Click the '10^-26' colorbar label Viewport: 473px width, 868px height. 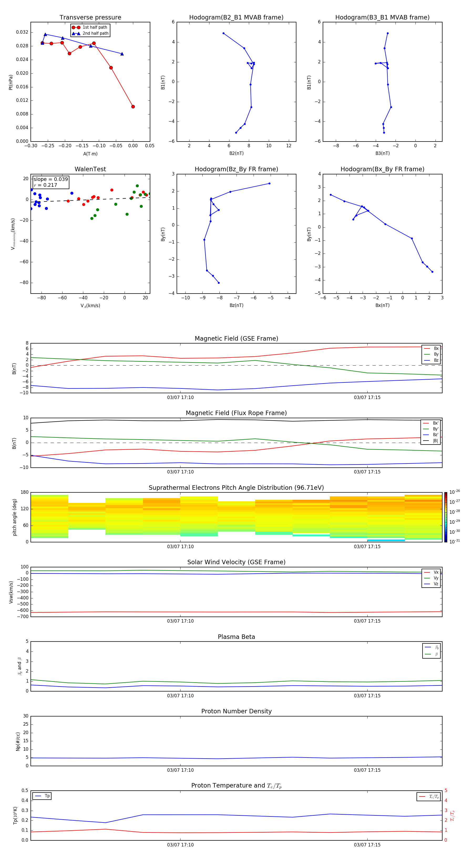click(455, 492)
